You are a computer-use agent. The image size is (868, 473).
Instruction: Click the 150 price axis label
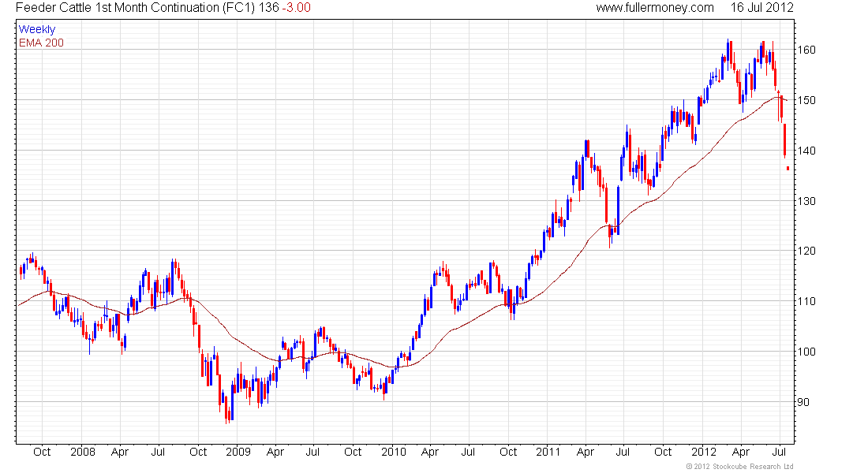pos(807,100)
